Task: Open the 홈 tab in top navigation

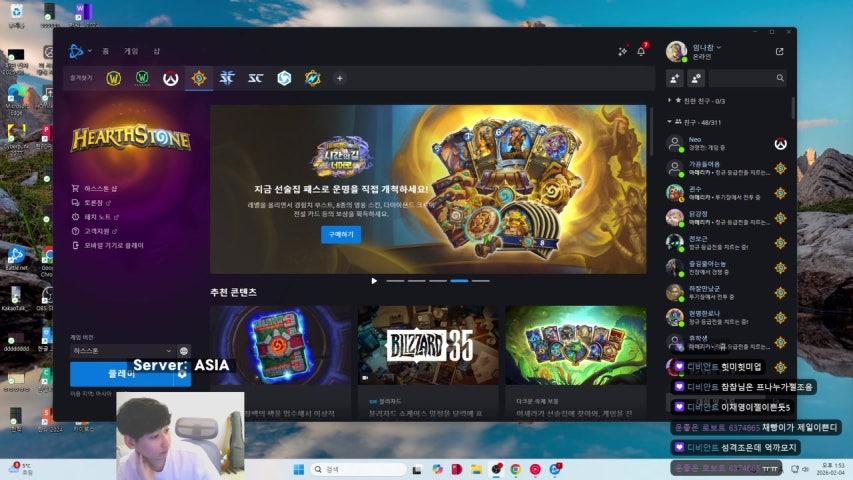Action: pyautogui.click(x=106, y=51)
